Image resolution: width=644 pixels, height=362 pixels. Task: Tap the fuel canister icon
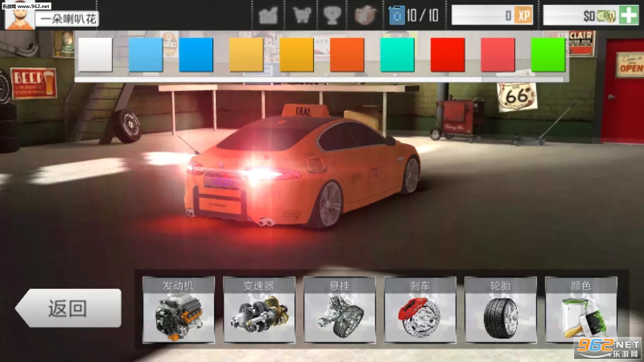pos(397,16)
